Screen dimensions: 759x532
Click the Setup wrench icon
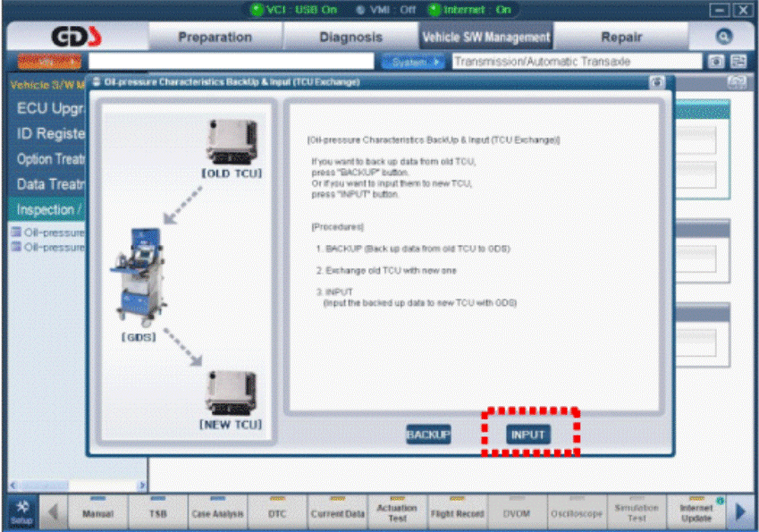coord(22,512)
